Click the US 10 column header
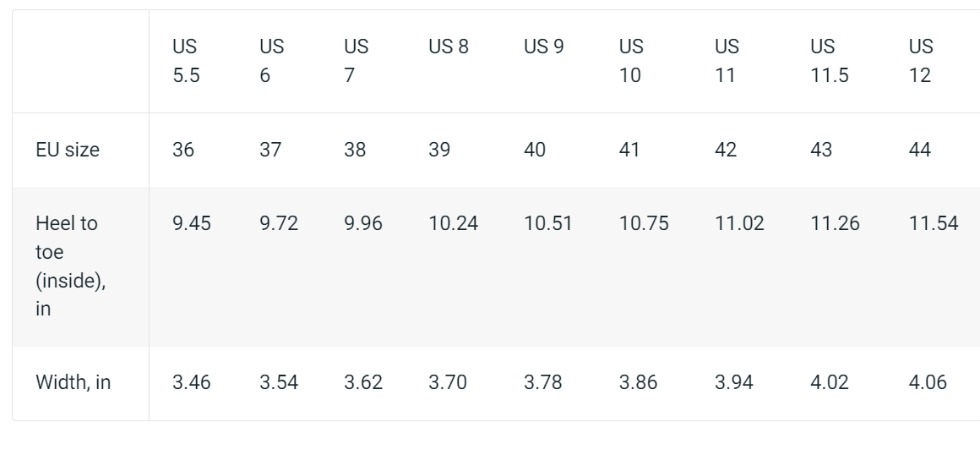The height and width of the screenshot is (455, 980). [x=630, y=61]
